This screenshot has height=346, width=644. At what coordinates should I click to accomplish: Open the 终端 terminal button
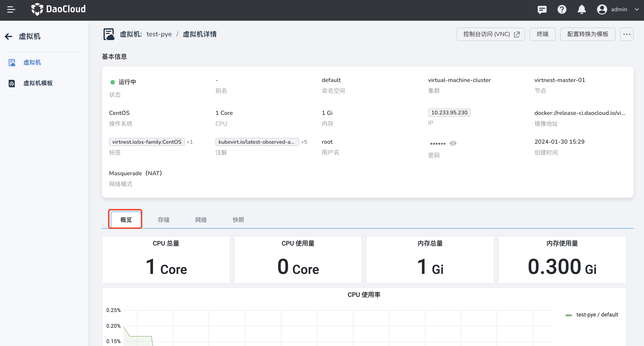pyautogui.click(x=542, y=34)
